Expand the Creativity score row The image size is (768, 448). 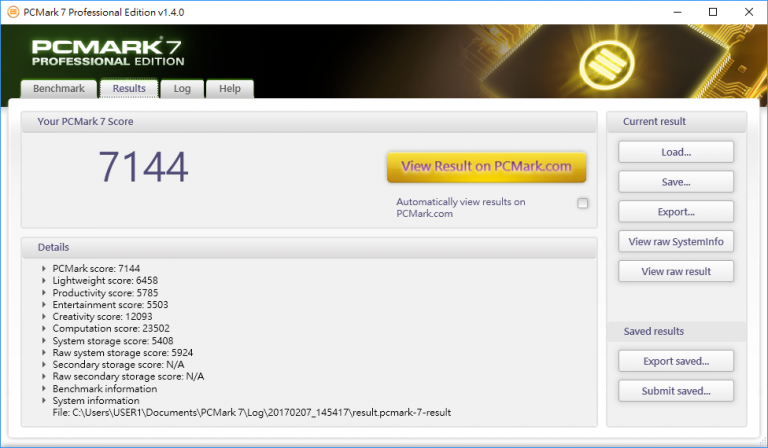(44, 317)
